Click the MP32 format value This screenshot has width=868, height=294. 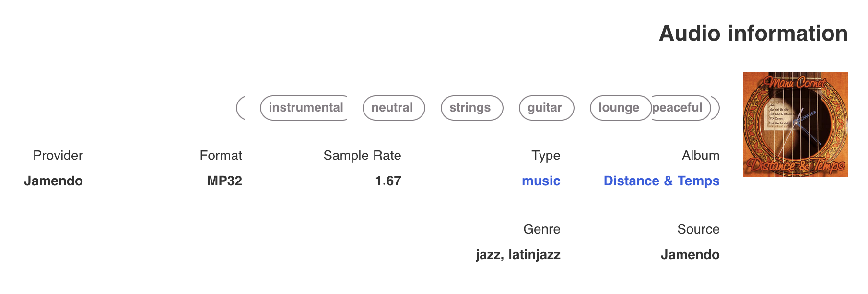(x=224, y=181)
